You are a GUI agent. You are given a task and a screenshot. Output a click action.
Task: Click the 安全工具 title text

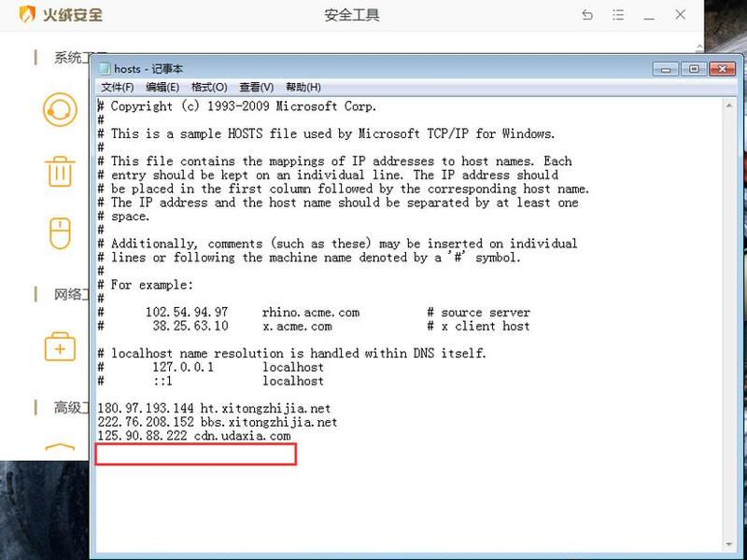click(x=352, y=15)
